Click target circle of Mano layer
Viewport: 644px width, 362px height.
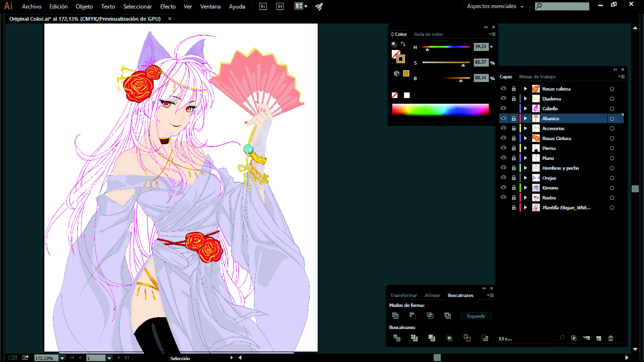[x=612, y=158]
